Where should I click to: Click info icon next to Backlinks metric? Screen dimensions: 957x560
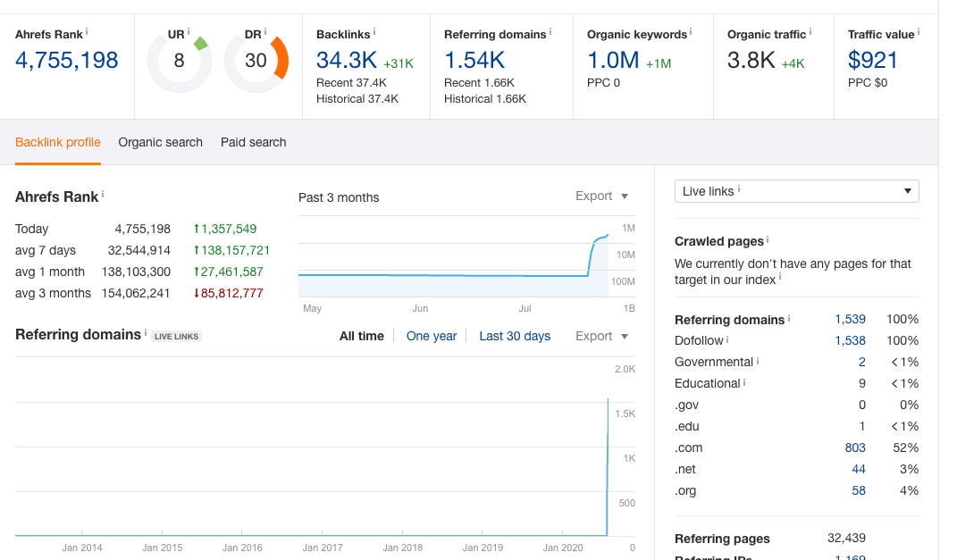pyautogui.click(x=374, y=31)
